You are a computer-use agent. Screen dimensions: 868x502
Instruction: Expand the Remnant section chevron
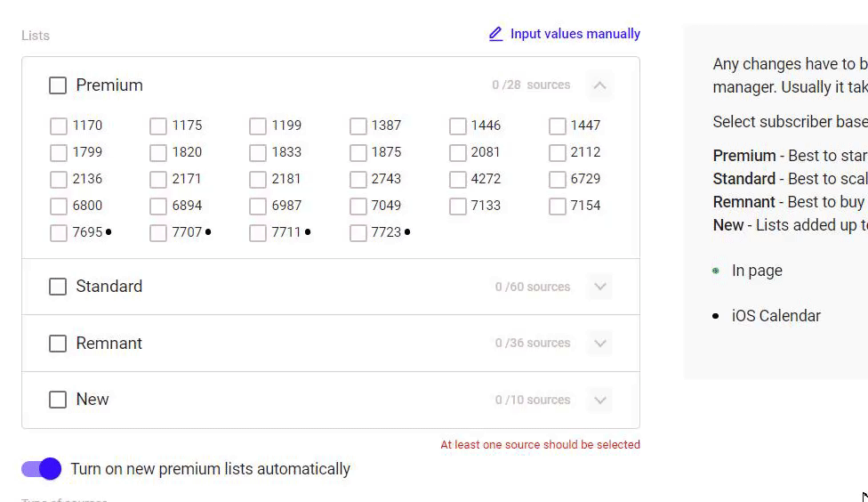click(x=600, y=343)
